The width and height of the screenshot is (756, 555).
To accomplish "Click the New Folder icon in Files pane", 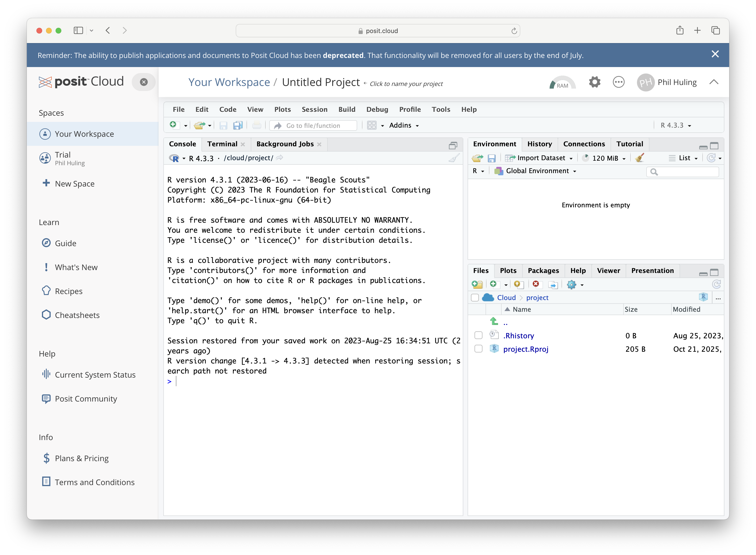I will pyautogui.click(x=477, y=284).
